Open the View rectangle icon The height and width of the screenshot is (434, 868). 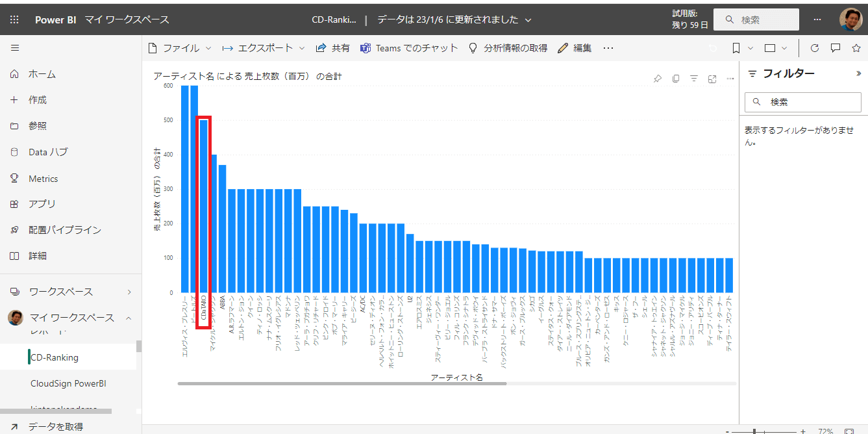pos(771,48)
